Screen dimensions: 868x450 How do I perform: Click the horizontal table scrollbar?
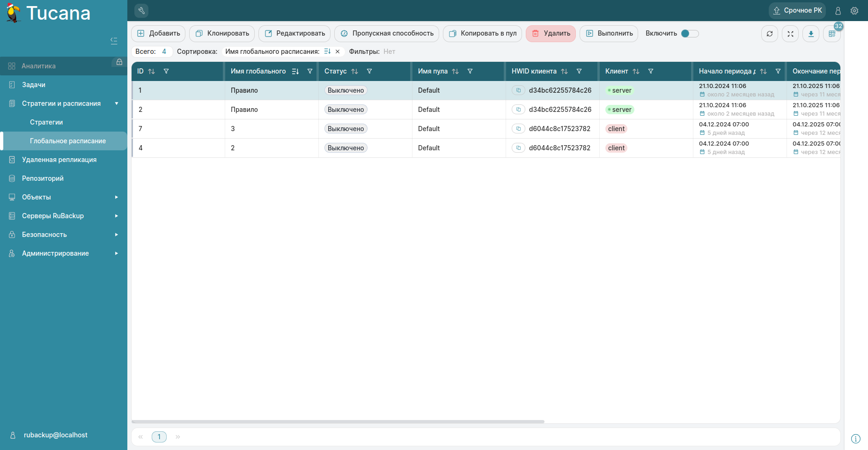pyautogui.click(x=338, y=421)
